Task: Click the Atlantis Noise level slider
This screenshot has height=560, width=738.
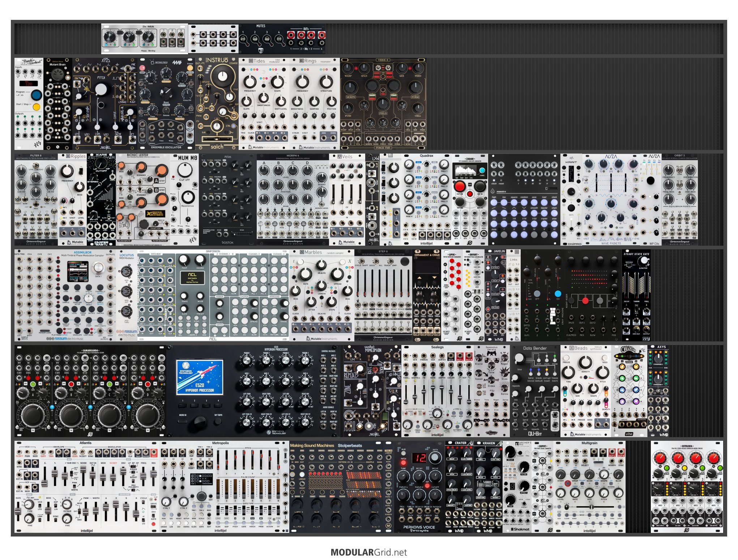Action: (x=84, y=475)
